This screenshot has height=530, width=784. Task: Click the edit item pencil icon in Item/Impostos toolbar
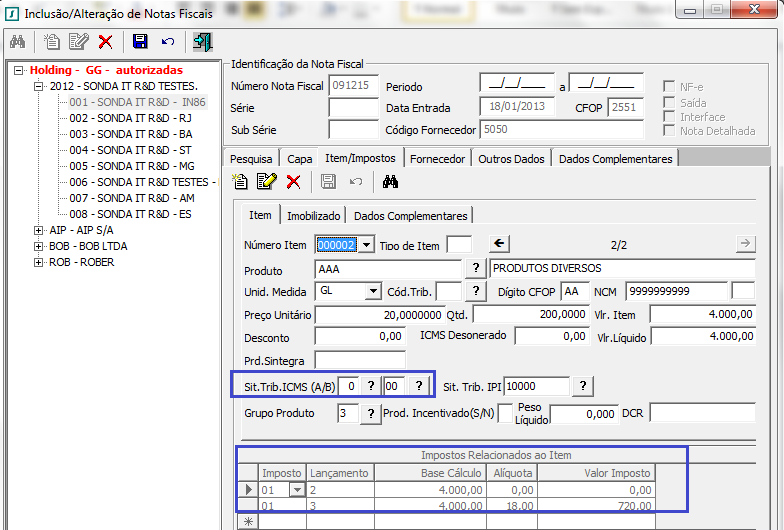point(266,181)
